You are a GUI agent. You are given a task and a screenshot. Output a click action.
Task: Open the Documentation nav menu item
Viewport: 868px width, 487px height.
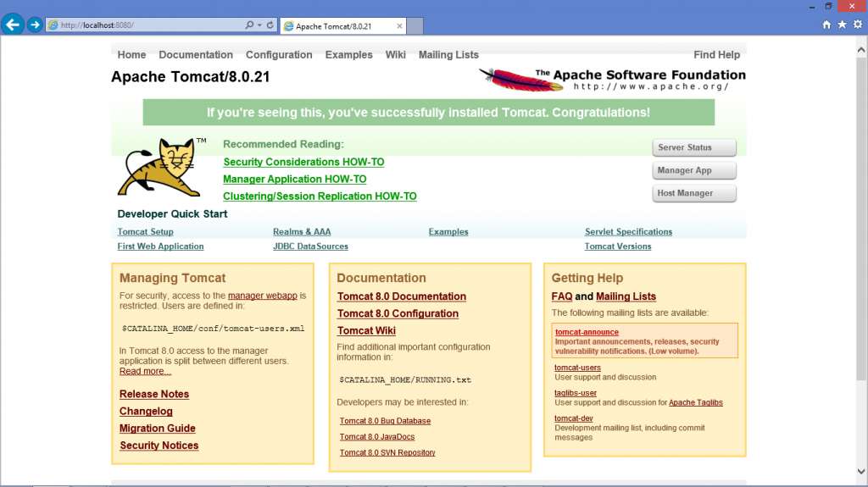click(196, 55)
